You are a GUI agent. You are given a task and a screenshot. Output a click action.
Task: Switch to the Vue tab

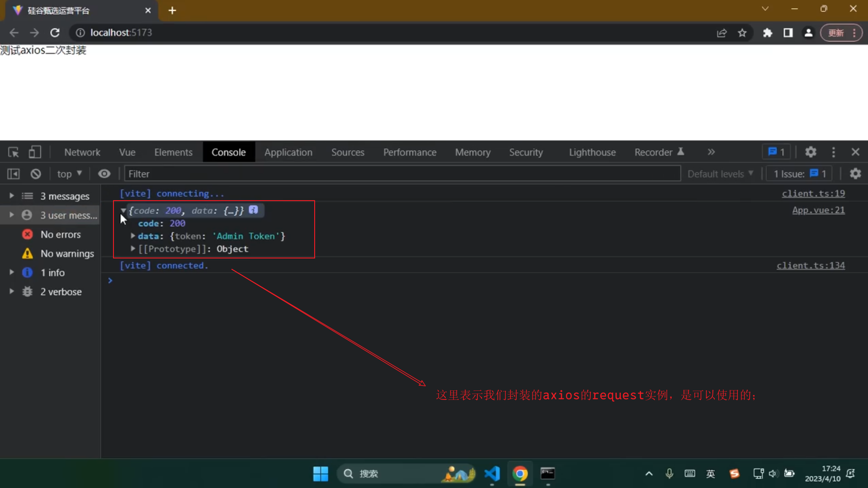point(127,152)
